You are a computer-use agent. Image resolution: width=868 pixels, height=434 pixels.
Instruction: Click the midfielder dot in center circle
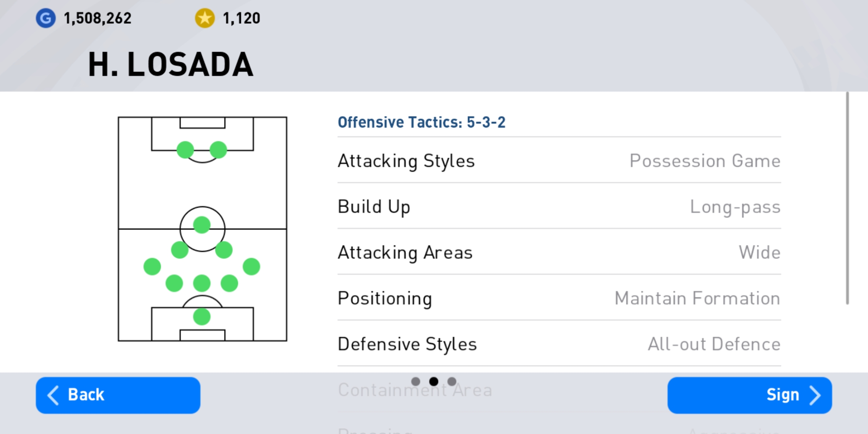pyautogui.click(x=202, y=225)
